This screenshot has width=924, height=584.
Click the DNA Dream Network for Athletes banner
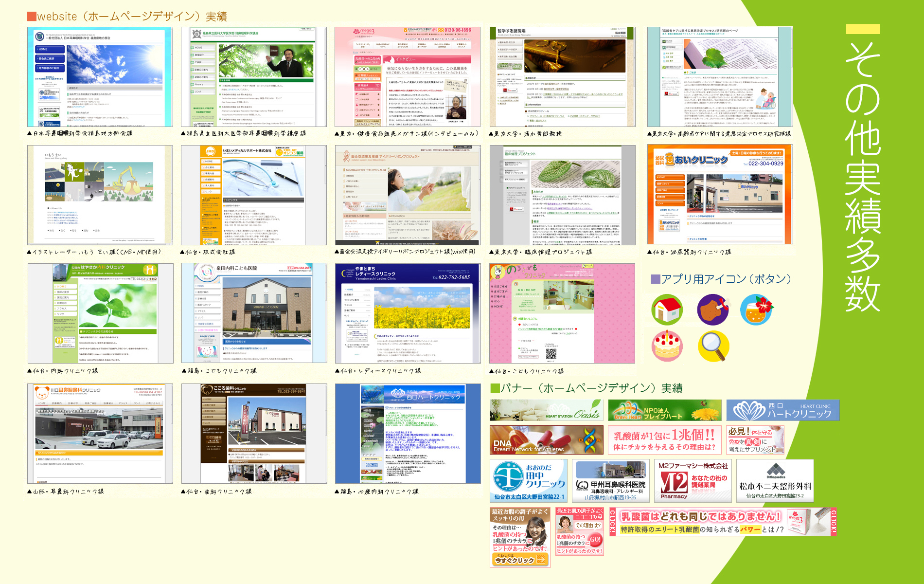546,440
